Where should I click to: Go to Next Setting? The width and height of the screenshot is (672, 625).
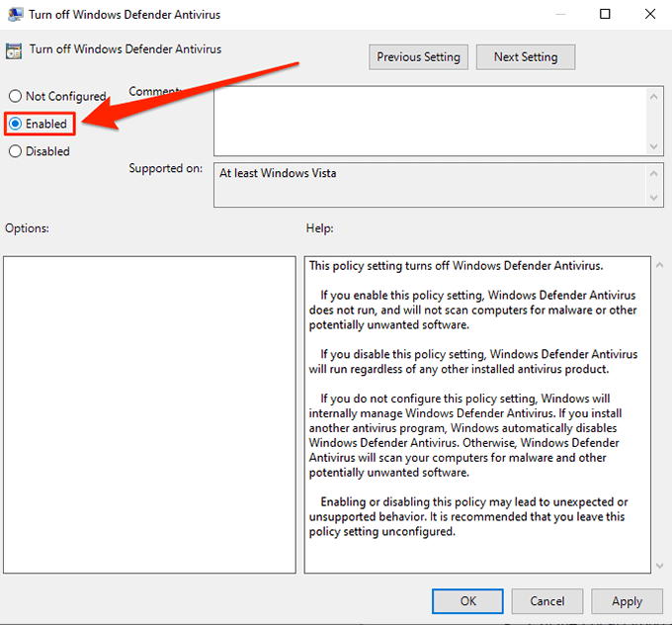[x=526, y=57]
